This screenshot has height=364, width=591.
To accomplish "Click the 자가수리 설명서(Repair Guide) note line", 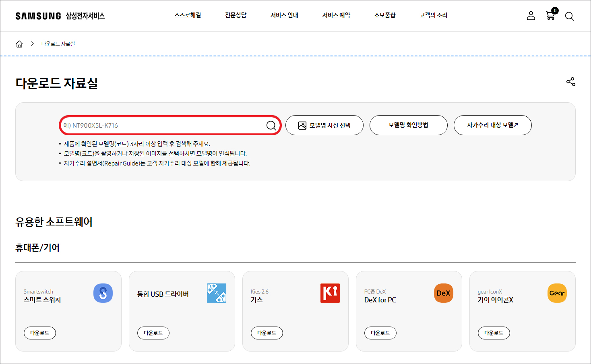I will [x=157, y=163].
